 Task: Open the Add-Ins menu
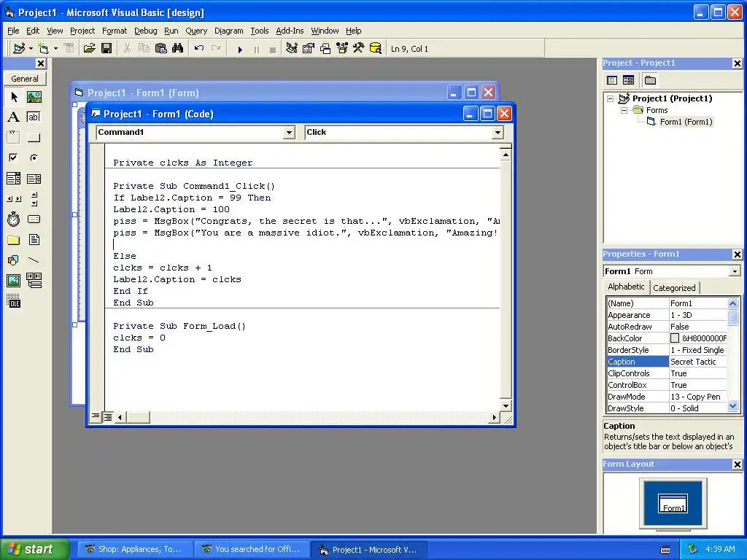(290, 31)
